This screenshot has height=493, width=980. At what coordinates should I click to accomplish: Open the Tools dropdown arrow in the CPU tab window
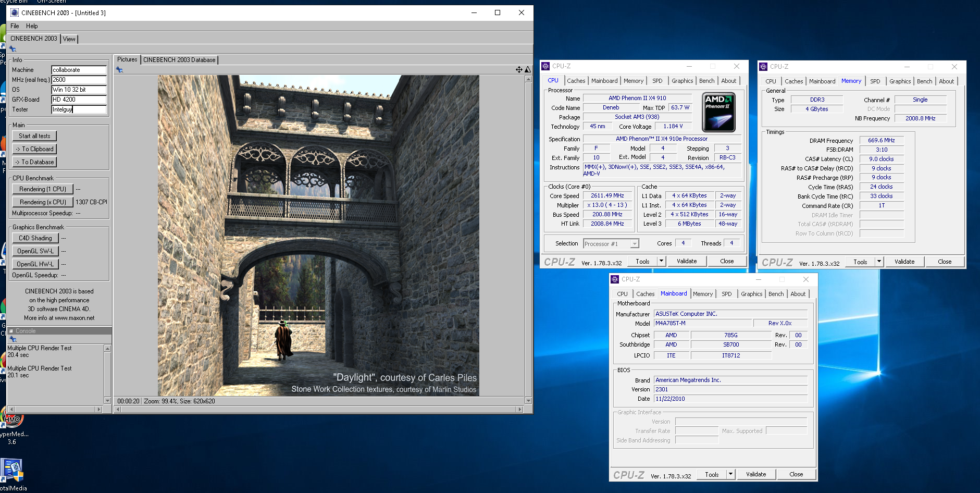pyautogui.click(x=661, y=261)
